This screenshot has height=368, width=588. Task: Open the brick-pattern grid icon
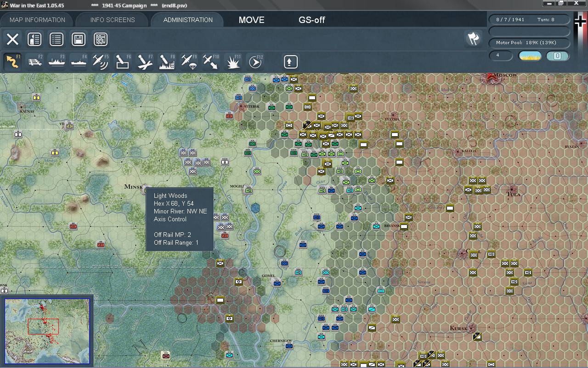pyautogui.click(x=101, y=39)
